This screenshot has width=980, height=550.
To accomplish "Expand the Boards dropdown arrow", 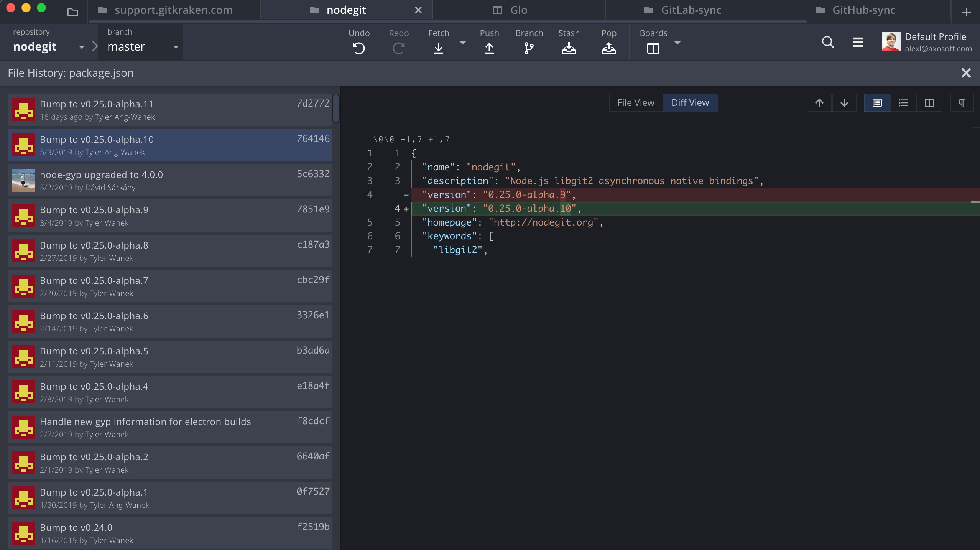I will 677,43.
